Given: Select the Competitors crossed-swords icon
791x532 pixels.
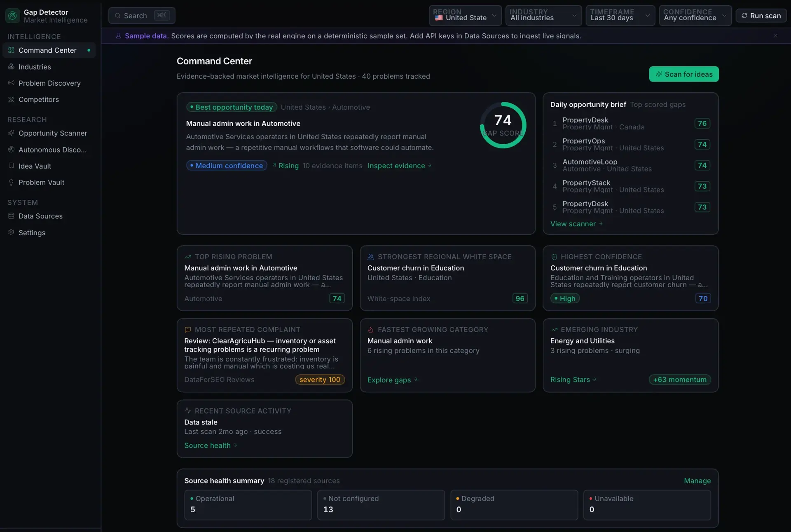Looking at the screenshot, I should 11,99.
